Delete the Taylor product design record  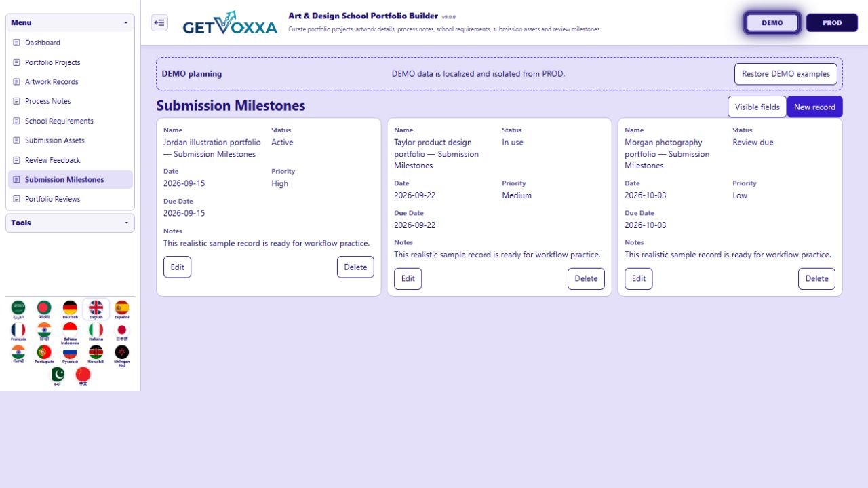pyautogui.click(x=586, y=278)
